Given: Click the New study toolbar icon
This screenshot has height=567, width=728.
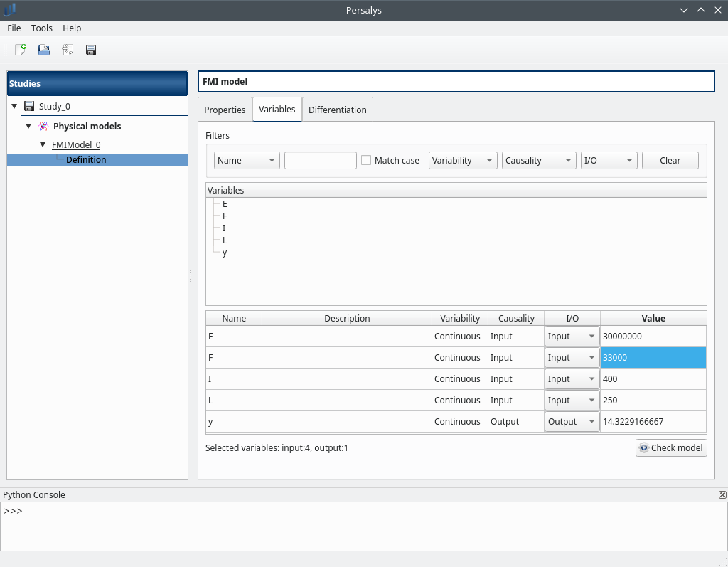Looking at the screenshot, I should point(21,50).
